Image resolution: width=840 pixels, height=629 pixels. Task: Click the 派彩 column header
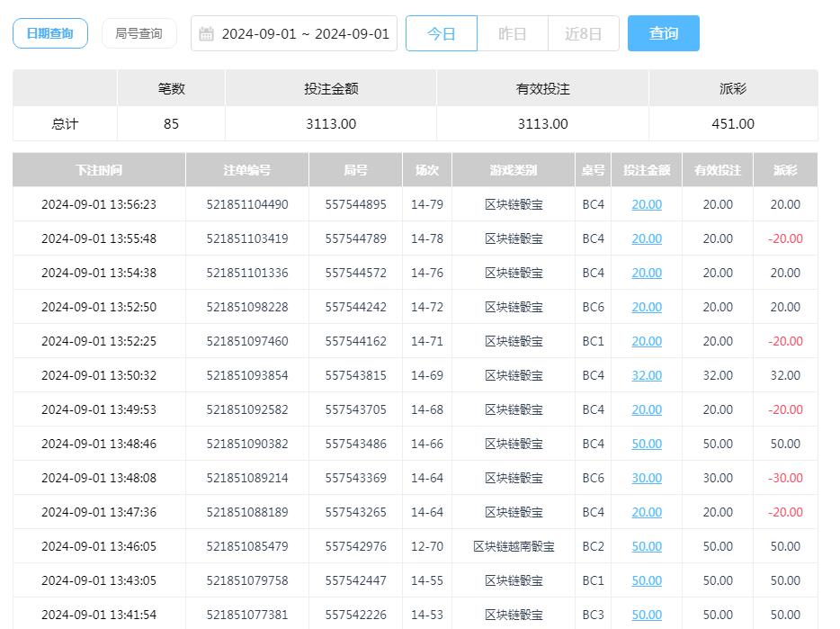[785, 170]
